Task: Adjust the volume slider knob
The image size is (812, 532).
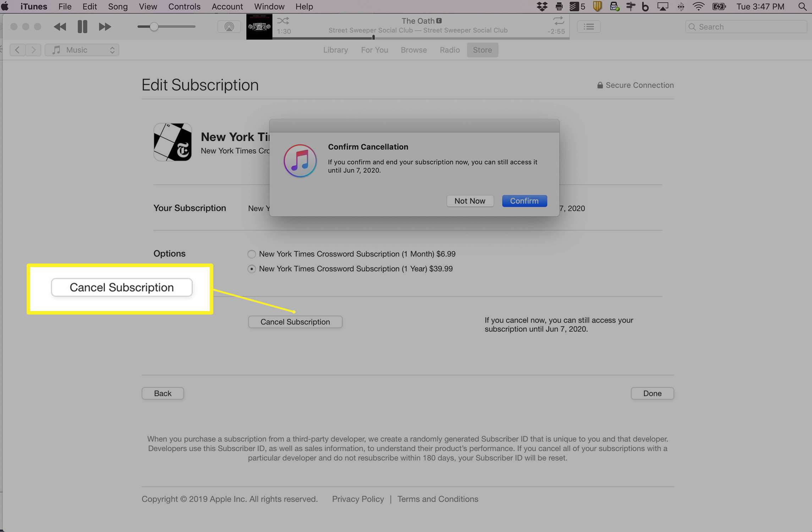Action: pyautogui.click(x=154, y=27)
